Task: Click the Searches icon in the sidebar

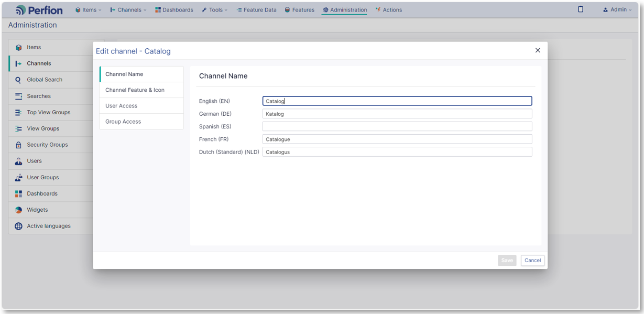Action: click(19, 96)
